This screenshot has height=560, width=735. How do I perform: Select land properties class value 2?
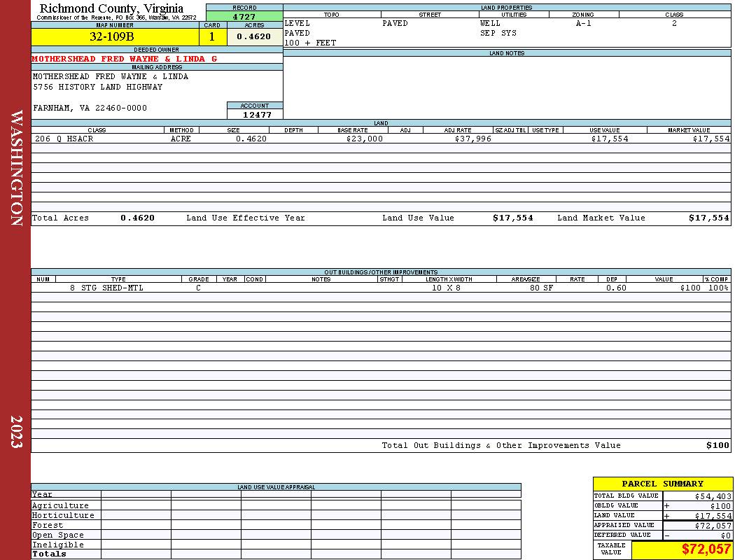[x=674, y=23]
